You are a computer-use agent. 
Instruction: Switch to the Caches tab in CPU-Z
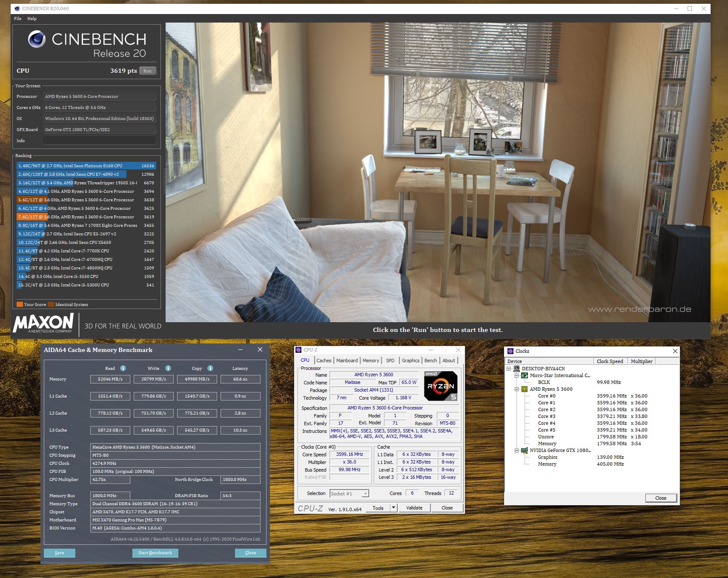click(x=324, y=361)
